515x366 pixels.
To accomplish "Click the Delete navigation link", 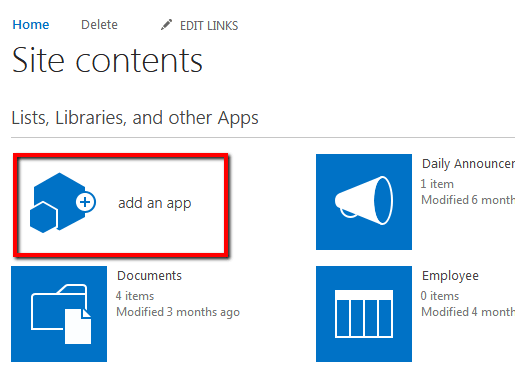I will coord(99,25).
